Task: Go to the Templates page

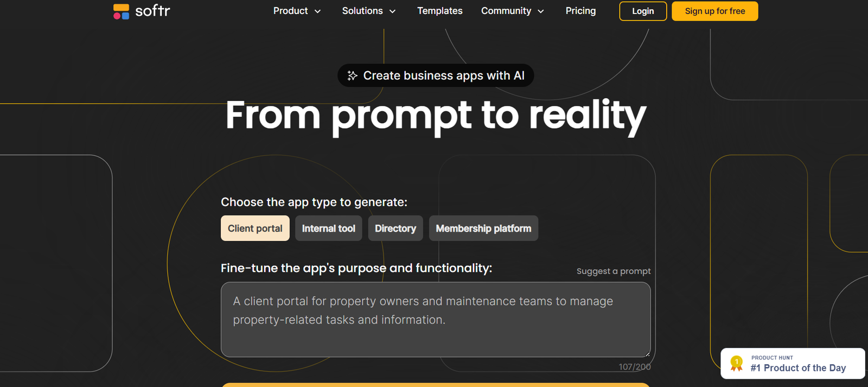Action: pyautogui.click(x=439, y=11)
